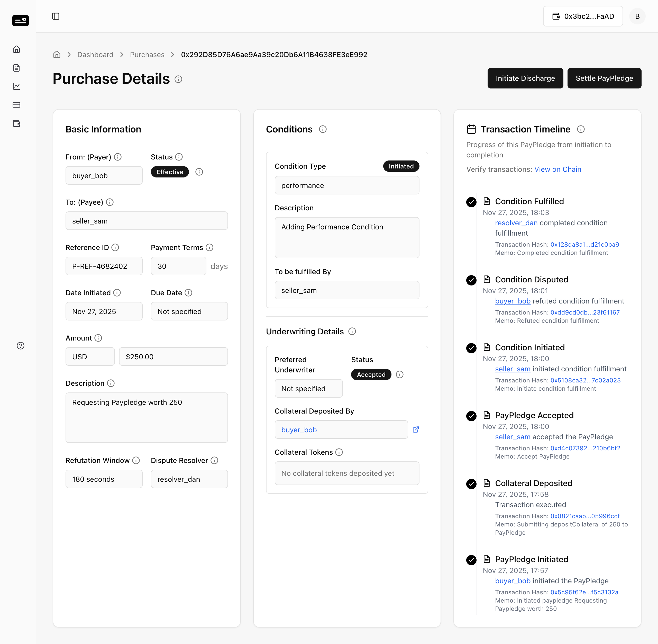Click info icon next to Reference ID

[115, 248]
